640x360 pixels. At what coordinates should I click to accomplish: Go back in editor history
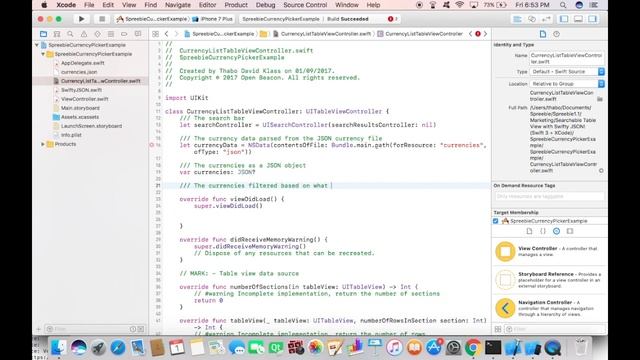pyautogui.click(x=167, y=34)
